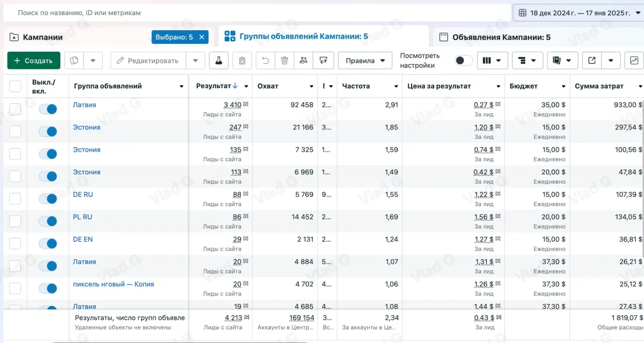Turn off the first Латвия ad set toggle

(48, 109)
